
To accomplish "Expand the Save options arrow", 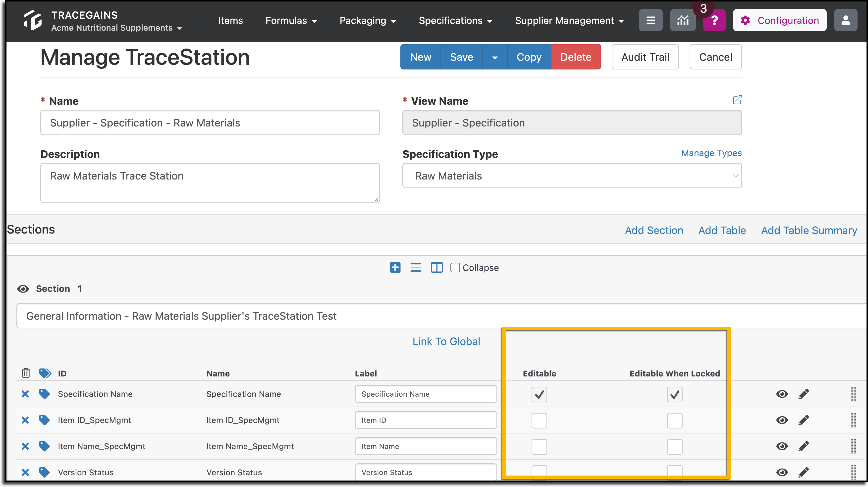I will [495, 57].
